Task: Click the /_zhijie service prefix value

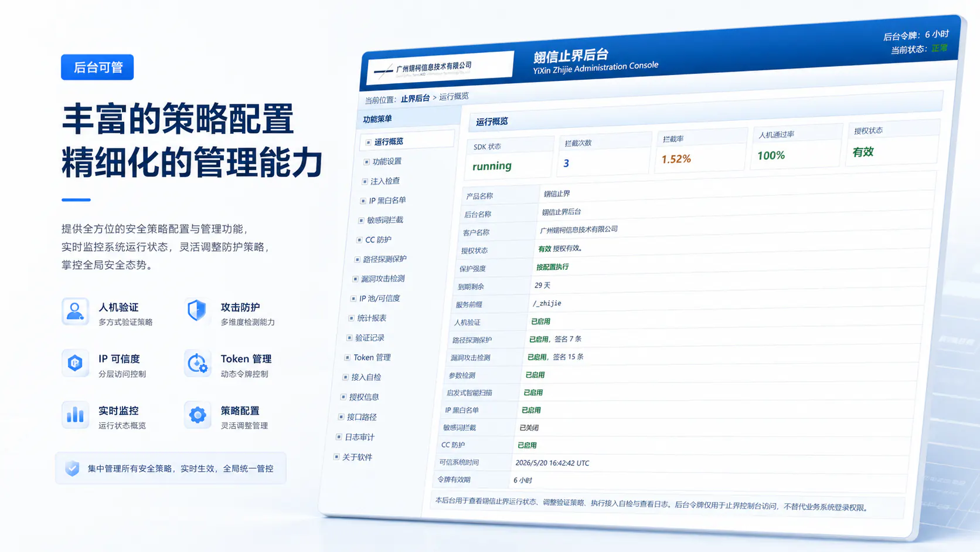Action: tap(547, 303)
